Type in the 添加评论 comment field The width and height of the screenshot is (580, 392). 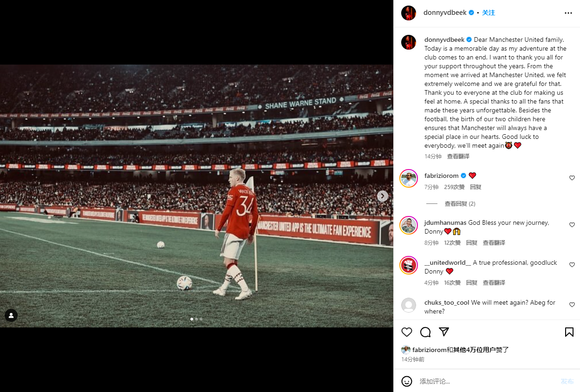pos(483,381)
